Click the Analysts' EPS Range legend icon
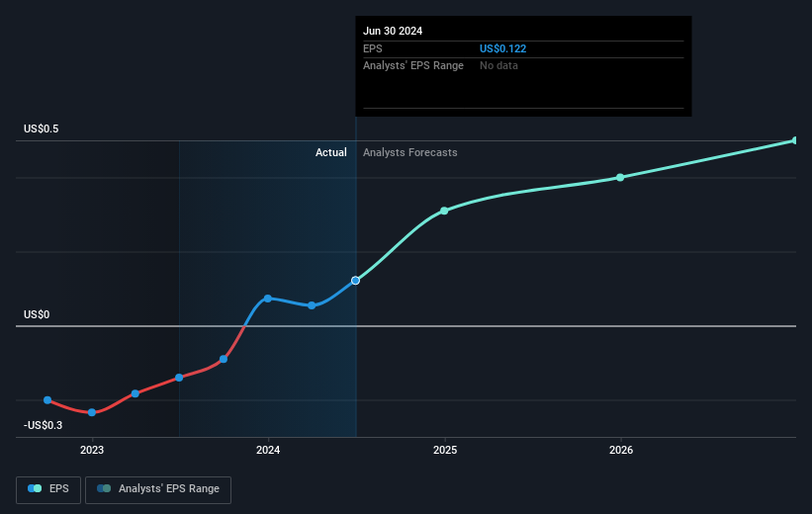Screen dimensions: 812x514 tap(104, 488)
